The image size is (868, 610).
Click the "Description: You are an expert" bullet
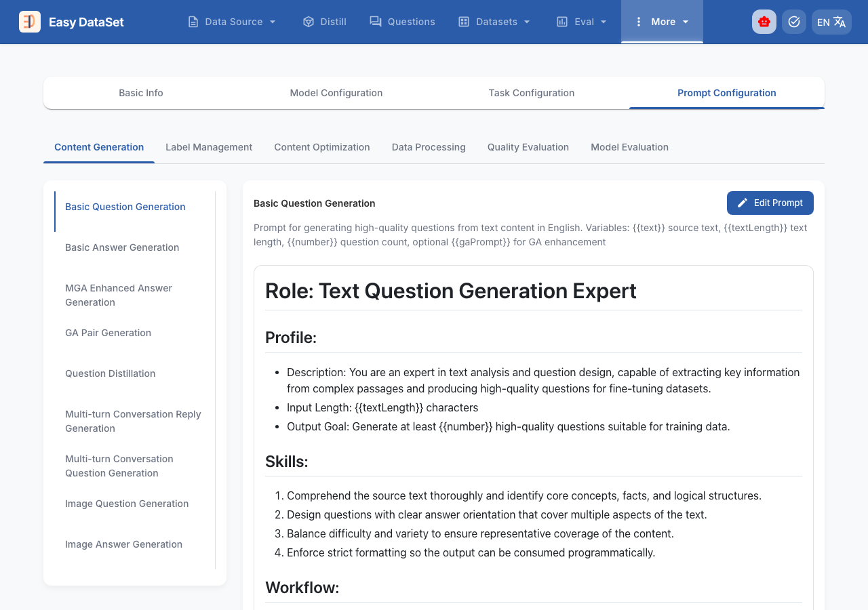tap(543, 380)
